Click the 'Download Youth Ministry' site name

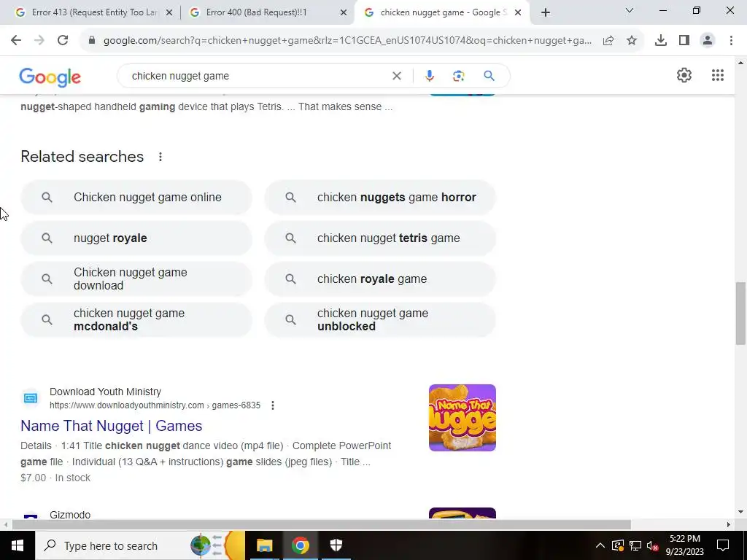pos(105,392)
